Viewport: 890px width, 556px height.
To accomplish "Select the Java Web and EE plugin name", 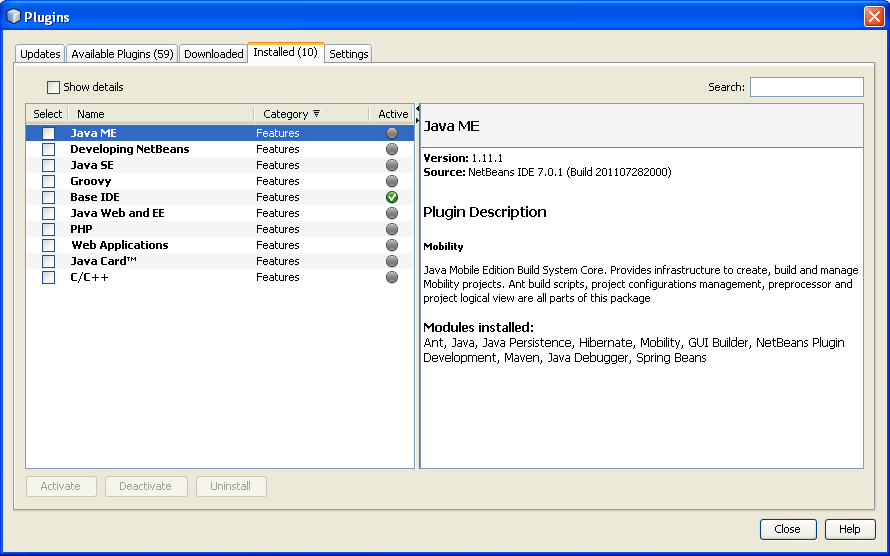I will [117, 213].
